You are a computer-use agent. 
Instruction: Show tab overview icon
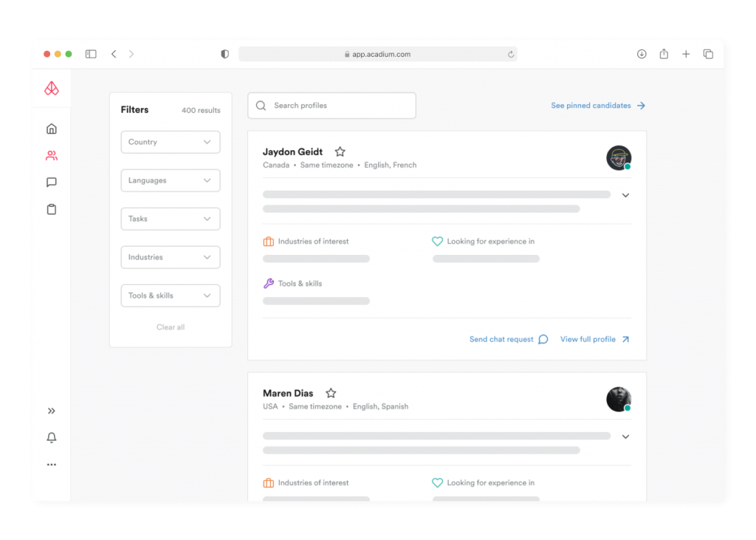(708, 54)
